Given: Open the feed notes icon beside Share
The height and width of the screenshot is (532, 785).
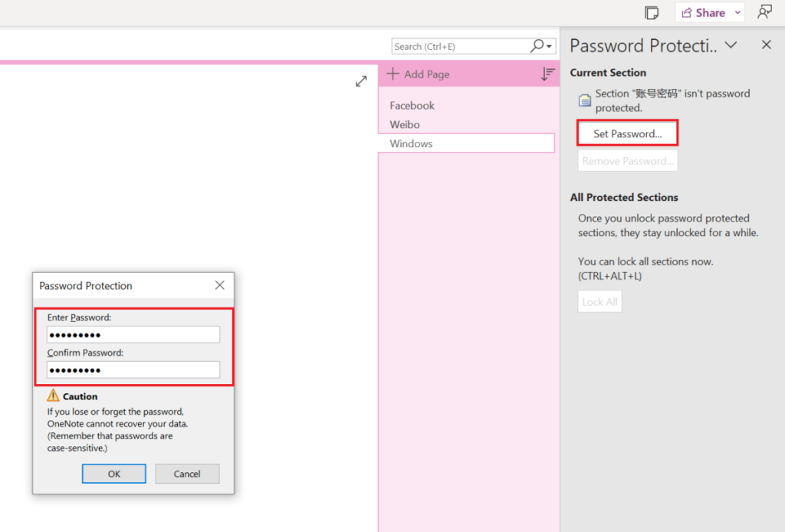Looking at the screenshot, I should (652, 12).
